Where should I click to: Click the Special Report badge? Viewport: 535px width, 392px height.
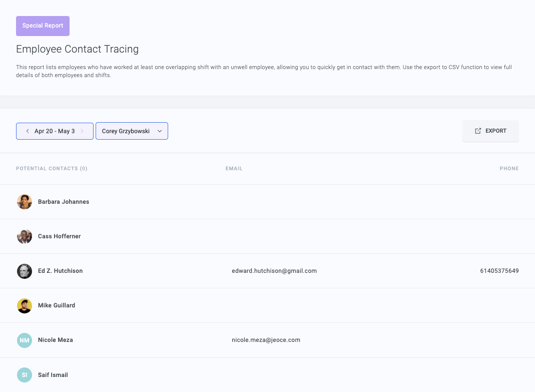click(x=43, y=26)
